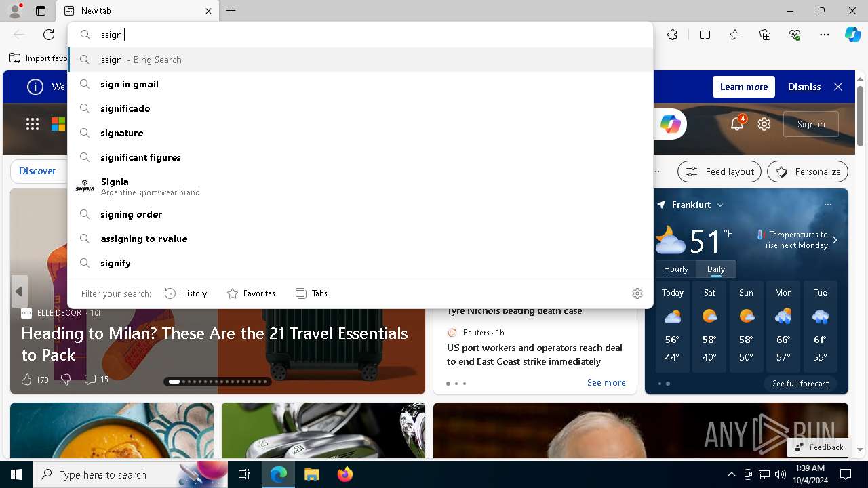Open the Collections toolbar icon

click(765, 35)
